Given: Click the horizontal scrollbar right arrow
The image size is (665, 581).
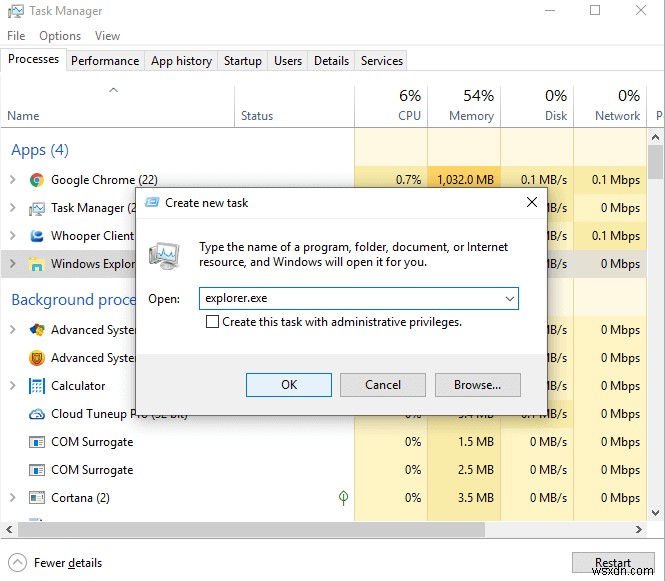Looking at the screenshot, I should [x=639, y=530].
